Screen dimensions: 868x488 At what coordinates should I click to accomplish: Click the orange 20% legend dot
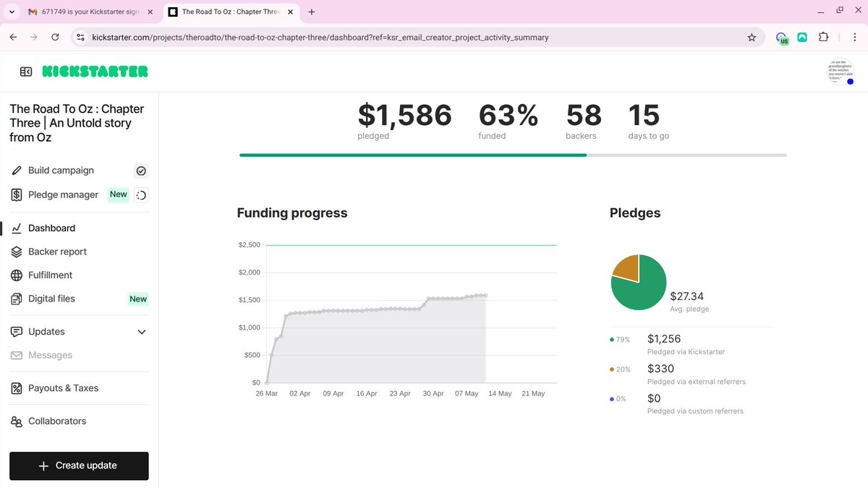point(612,369)
